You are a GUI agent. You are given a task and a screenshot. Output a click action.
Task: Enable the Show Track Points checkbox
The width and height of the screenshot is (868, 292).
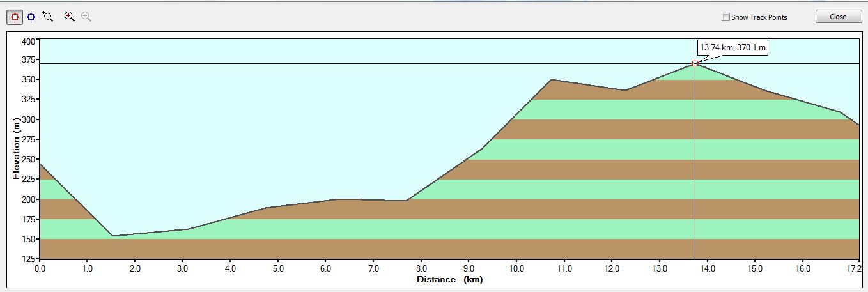click(x=725, y=17)
